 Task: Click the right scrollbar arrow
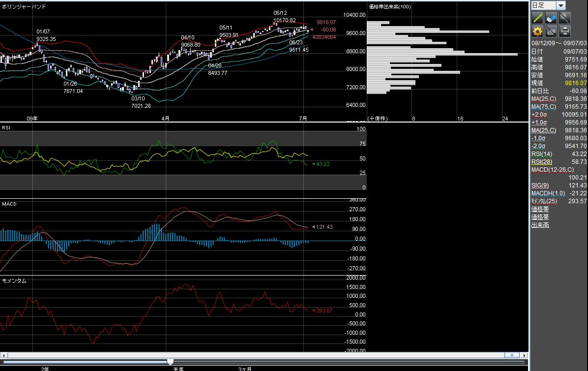[524, 355]
